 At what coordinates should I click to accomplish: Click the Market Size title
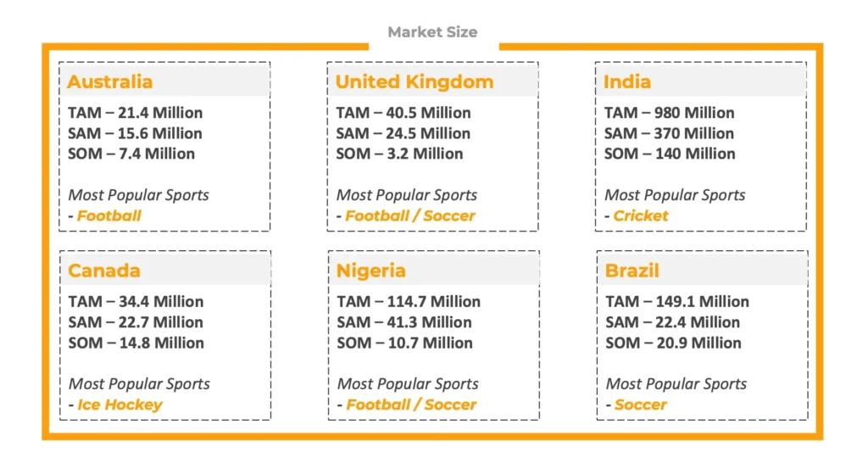(x=432, y=32)
